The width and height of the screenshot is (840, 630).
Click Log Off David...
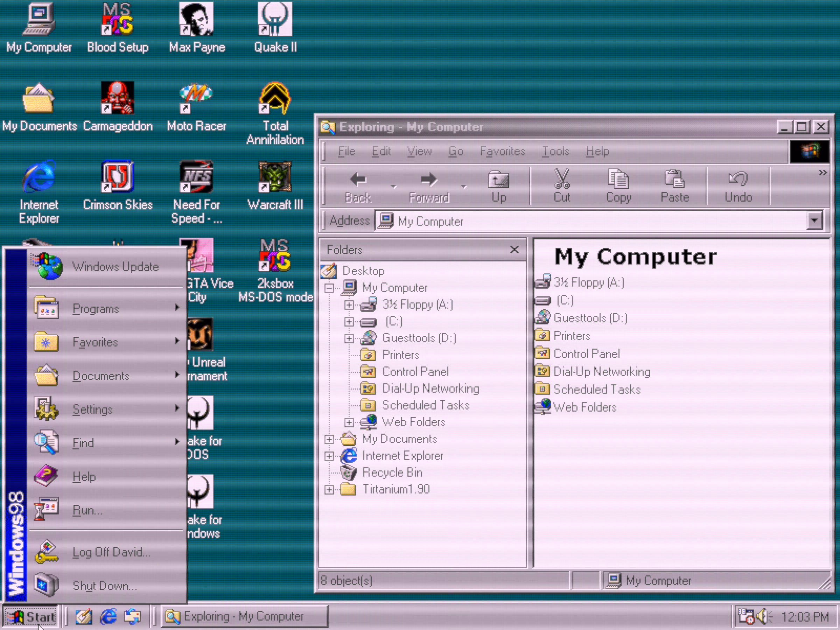[106, 552]
